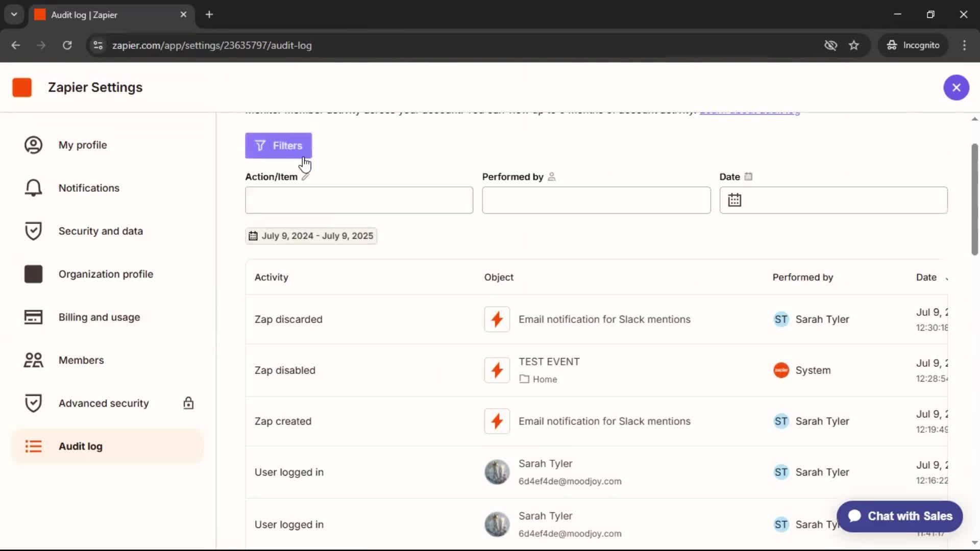Click ST avatar in Zap created row
This screenshot has height=551, width=980.
[x=781, y=421]
